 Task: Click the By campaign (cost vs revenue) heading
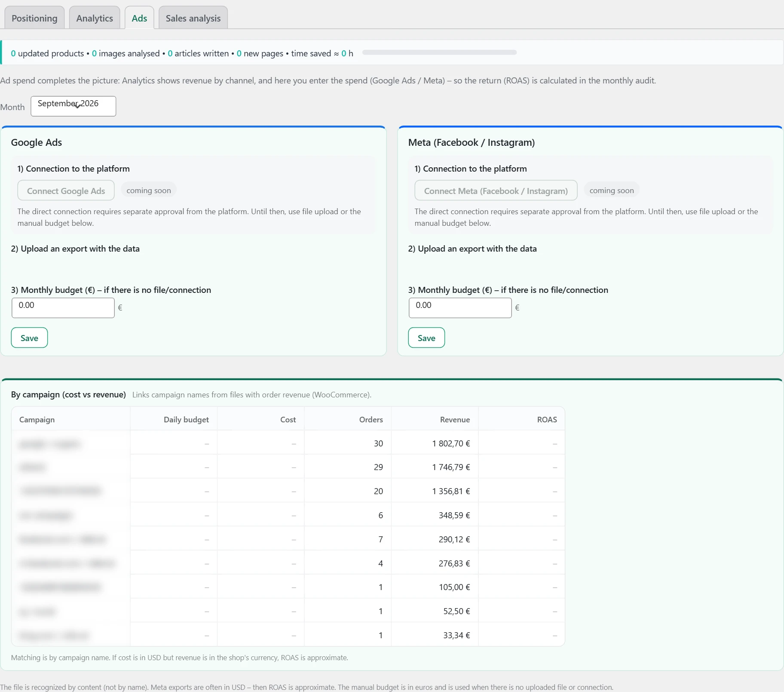[68, 394]
